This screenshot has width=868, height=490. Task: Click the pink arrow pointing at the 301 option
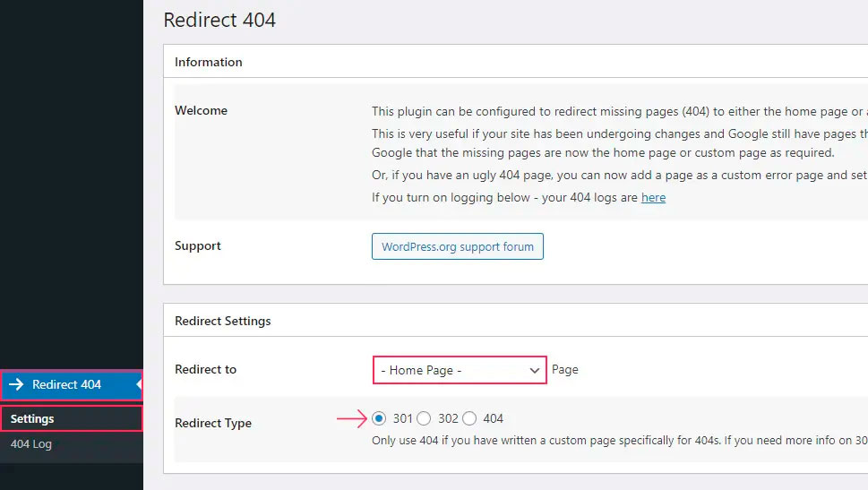coord(351,417)
